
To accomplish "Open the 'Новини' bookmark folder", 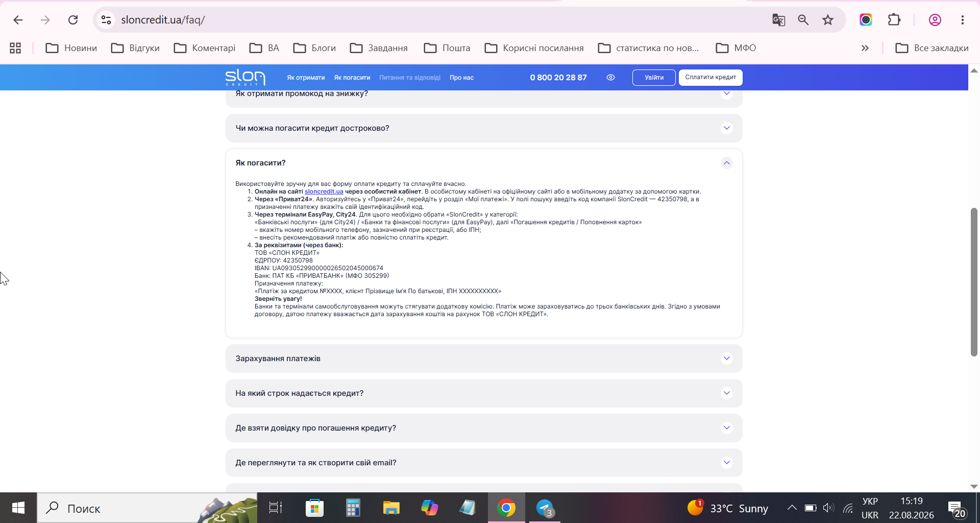I will tap(71, 48).
